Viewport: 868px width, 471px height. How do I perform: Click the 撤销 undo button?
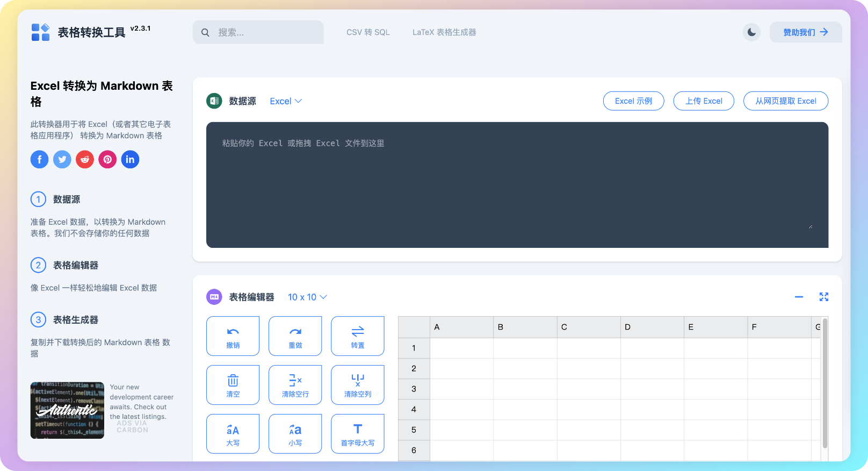click(x=233, y=336)
